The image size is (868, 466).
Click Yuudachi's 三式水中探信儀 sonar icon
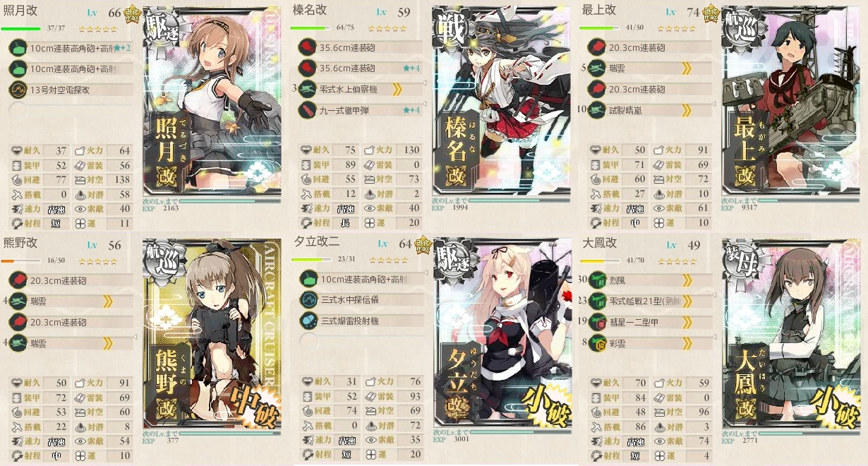[308, 299]
